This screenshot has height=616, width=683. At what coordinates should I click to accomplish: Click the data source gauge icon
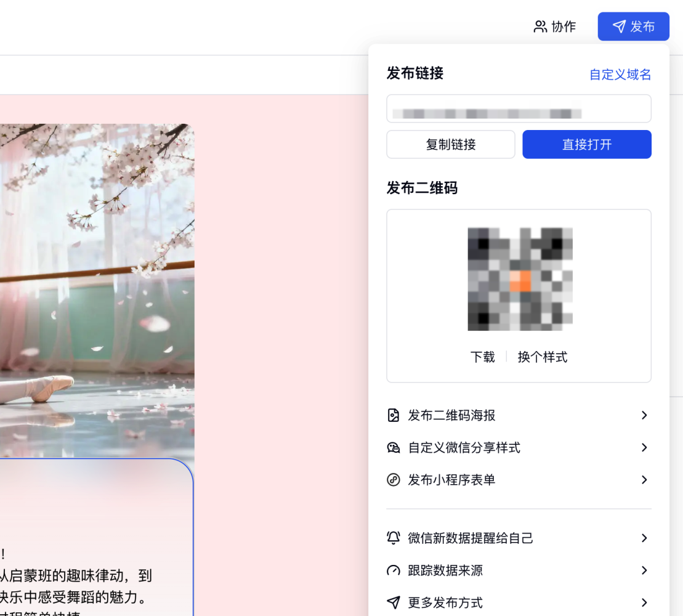click(394, 570)
